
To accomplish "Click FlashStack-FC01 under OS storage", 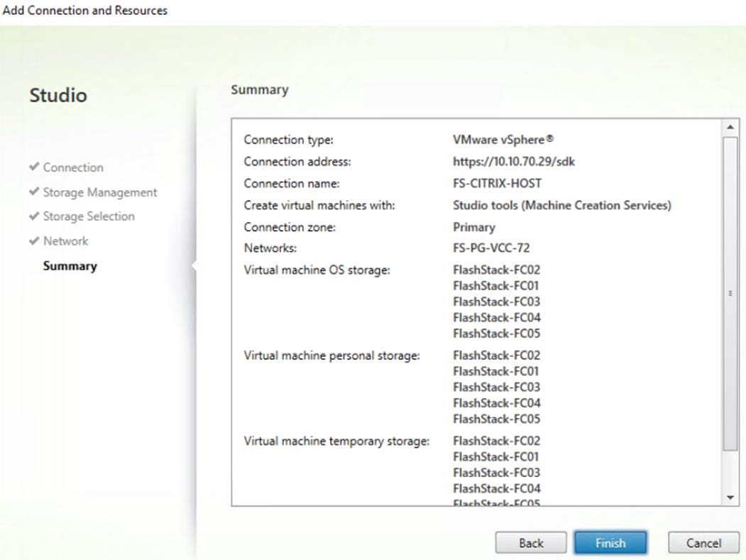I will pos(495,286).
